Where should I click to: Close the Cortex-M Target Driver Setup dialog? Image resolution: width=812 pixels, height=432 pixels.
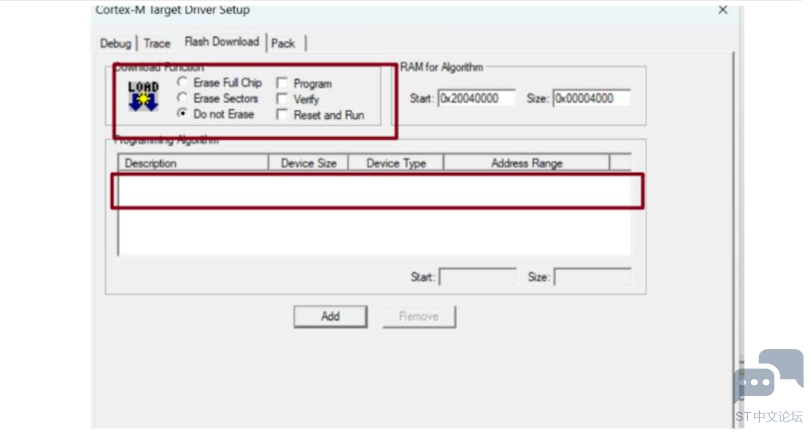[723, 10]
